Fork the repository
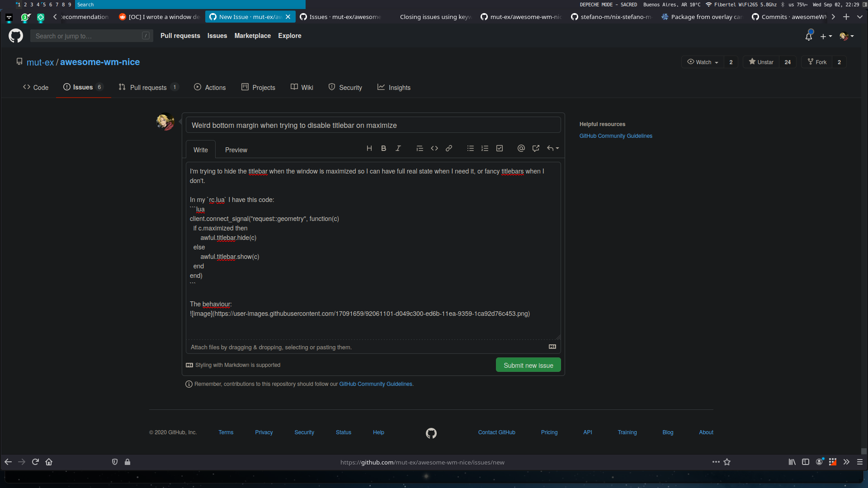Screen dimensions: 868x488 point(817,62)
